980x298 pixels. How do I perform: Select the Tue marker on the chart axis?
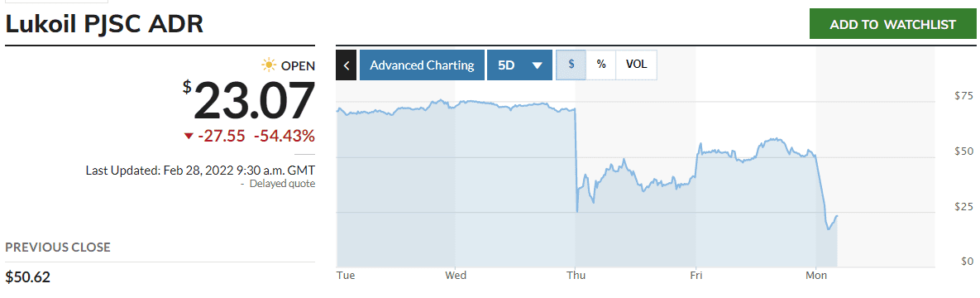[x=344, y=275]
